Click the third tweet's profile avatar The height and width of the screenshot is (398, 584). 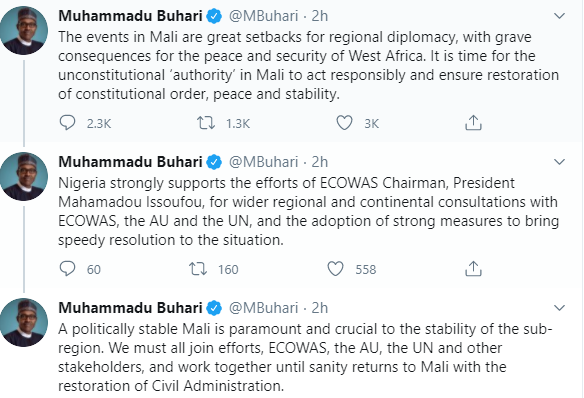[x=24, y=322]
